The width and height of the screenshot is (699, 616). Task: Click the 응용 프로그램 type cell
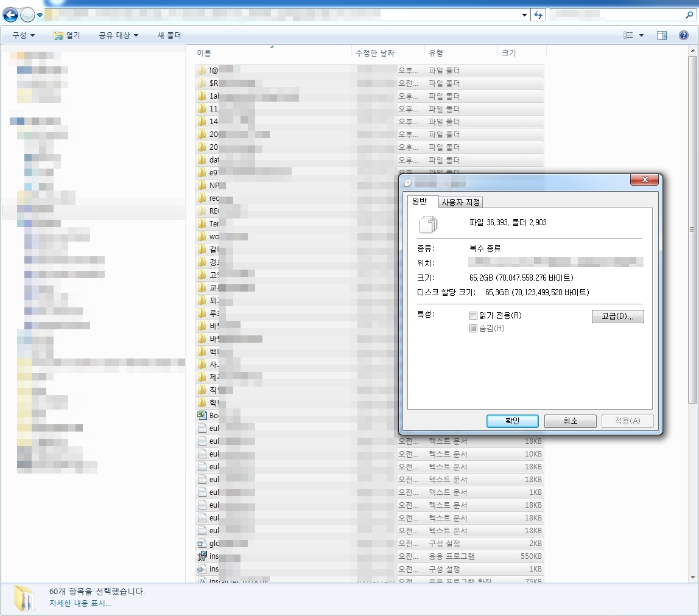452,556
